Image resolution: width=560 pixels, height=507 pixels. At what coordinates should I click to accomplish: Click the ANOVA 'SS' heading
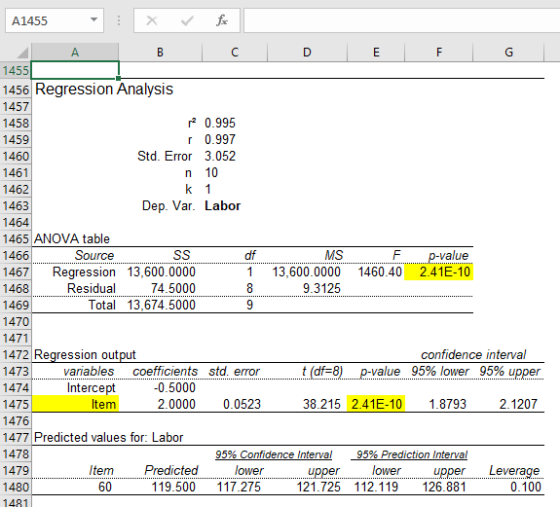tap(181, 255)
